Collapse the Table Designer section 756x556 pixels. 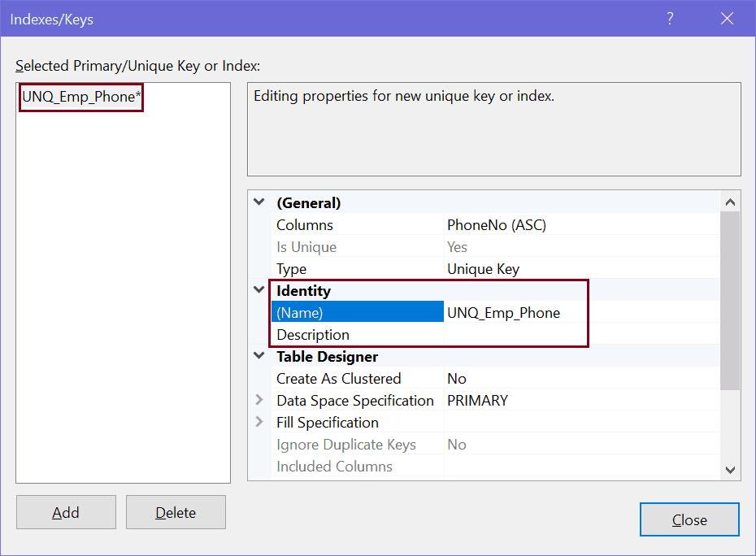coord(259,356)
